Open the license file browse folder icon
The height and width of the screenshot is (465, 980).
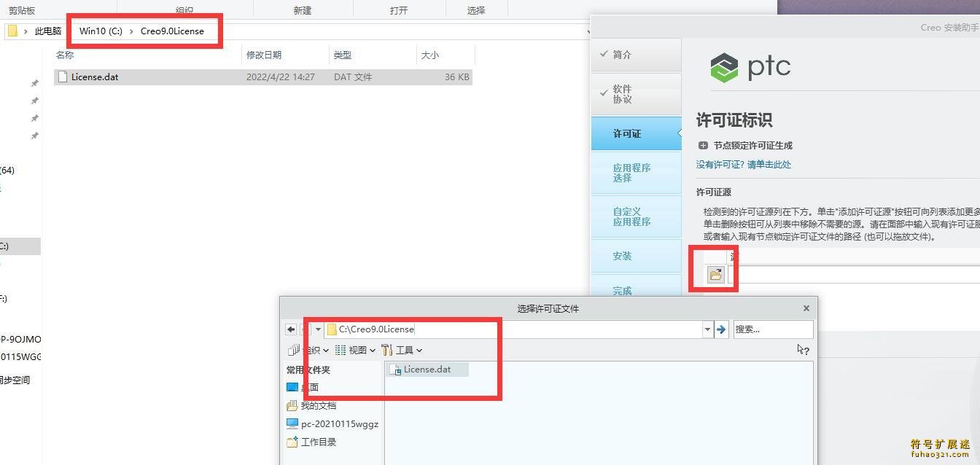point(715,275)
